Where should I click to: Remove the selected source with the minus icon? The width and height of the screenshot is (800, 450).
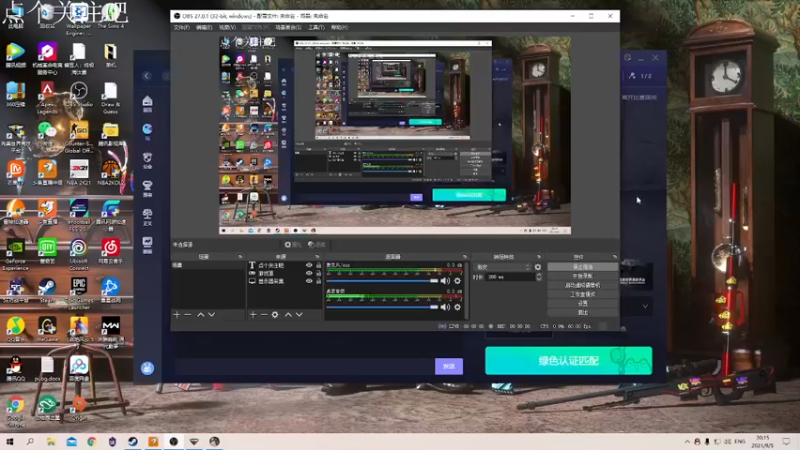264,315
